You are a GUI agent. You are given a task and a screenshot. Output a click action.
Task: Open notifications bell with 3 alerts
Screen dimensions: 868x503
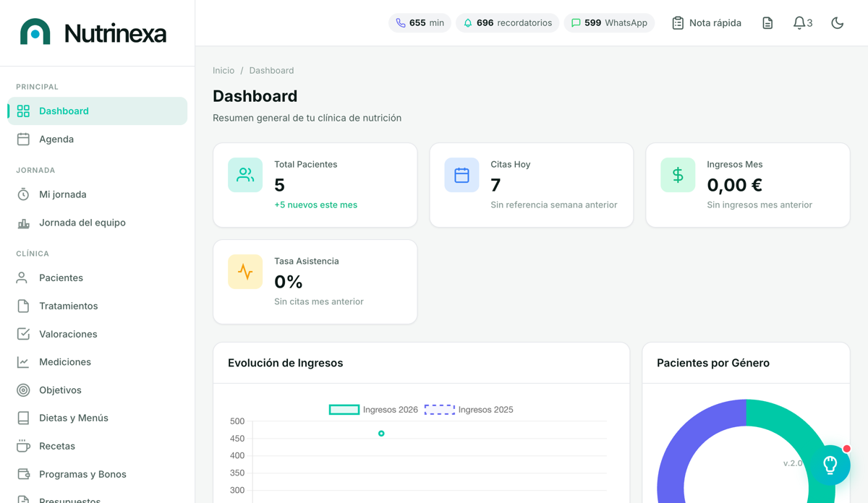point(802,23)
